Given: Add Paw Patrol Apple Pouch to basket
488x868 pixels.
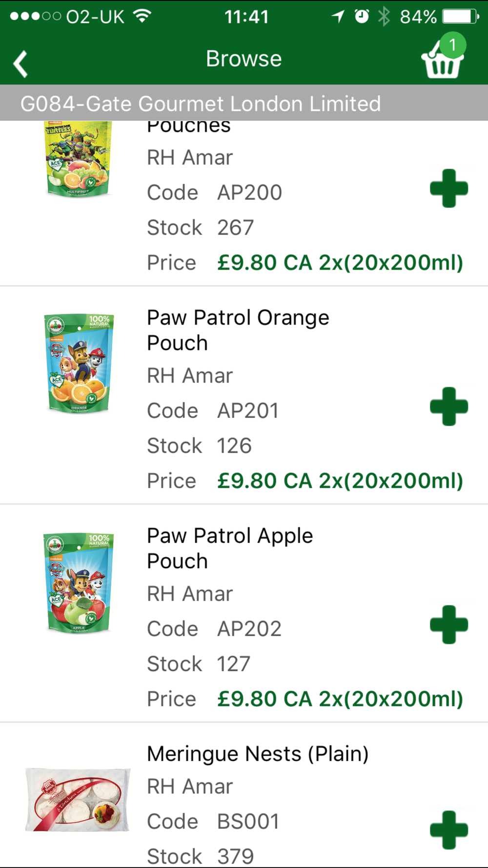Looking at the screenshot, I should (449, 625).
